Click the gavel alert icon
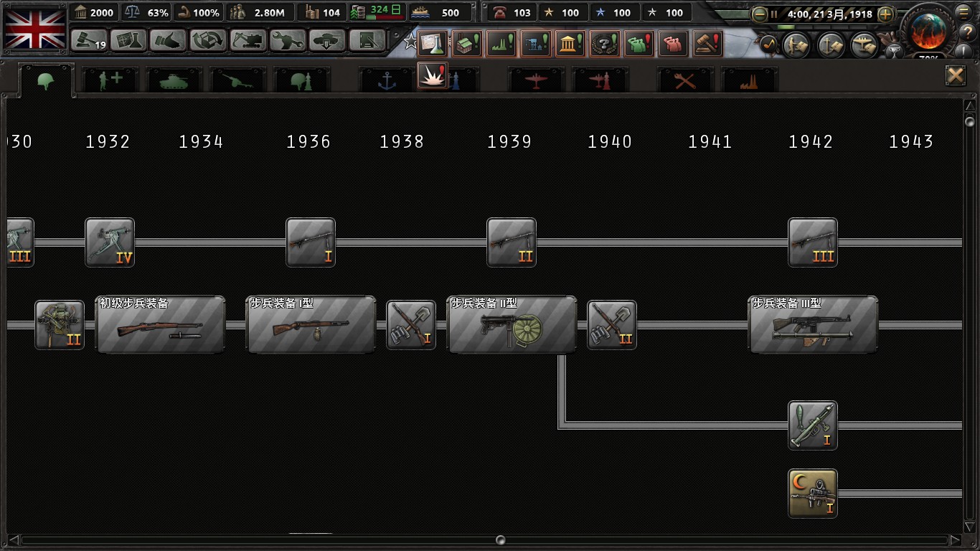This screenshot has height=551, width=980. point(708,44)
